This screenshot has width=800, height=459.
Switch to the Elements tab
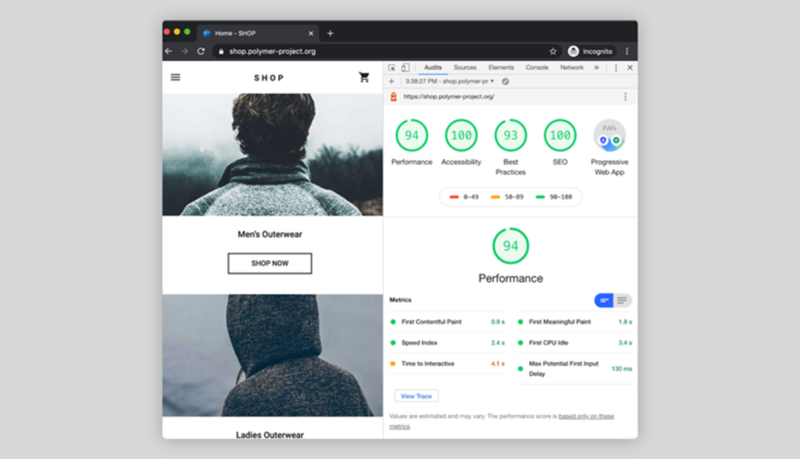coord(501,67)
